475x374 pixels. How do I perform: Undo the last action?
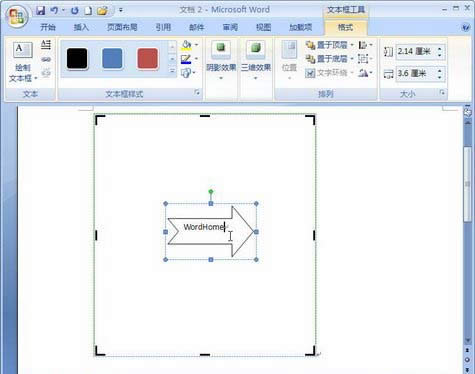(54, 10)
